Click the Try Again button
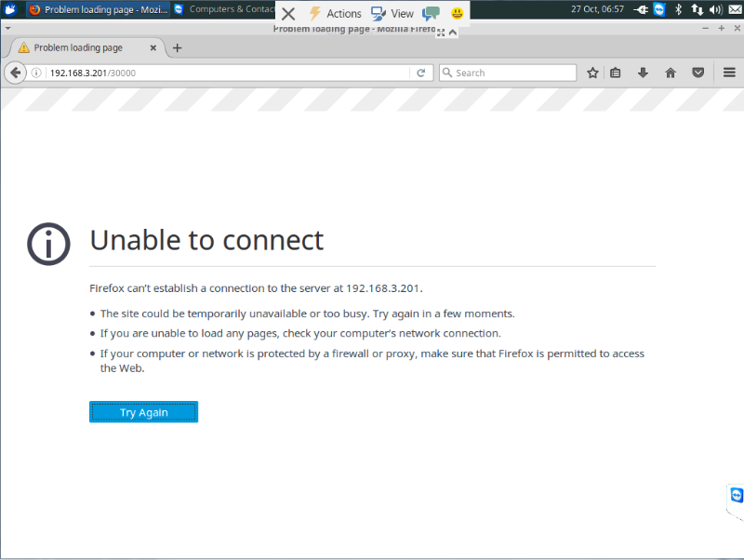744x560 pixels. [x=144, y=412]
